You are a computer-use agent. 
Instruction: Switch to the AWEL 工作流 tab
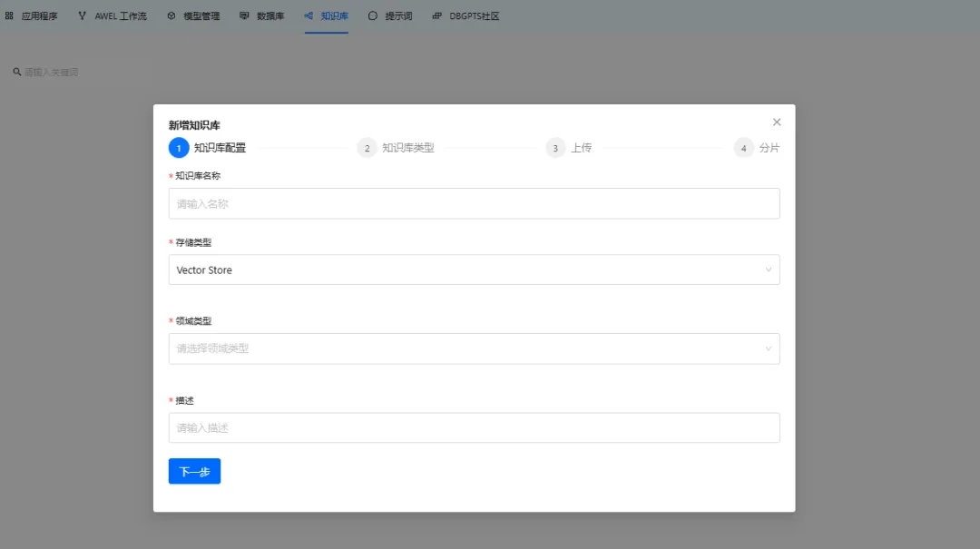coord(113,16)
